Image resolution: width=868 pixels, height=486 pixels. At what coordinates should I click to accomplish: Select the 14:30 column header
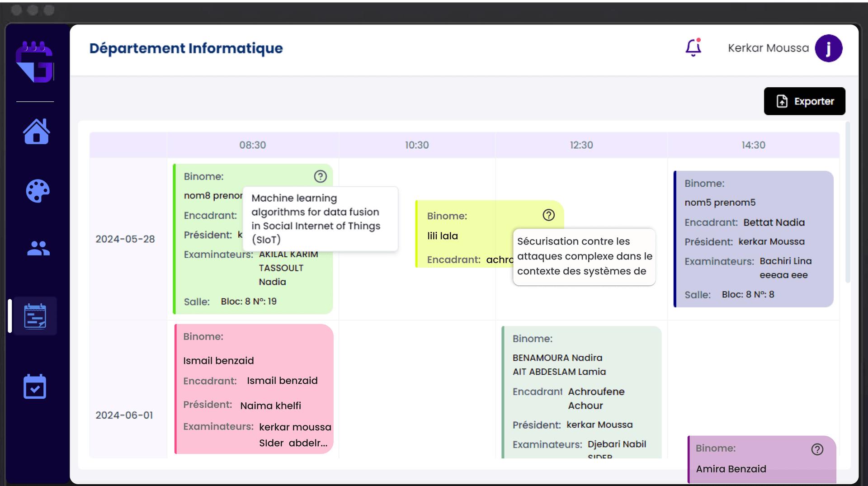[753, 145]
